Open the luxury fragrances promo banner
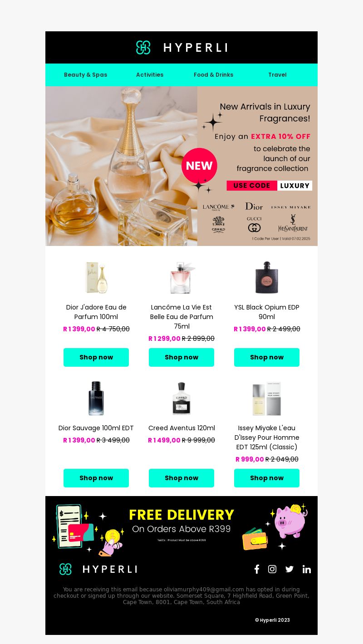Viewport: 363px width, 644px height. [181, 166]
